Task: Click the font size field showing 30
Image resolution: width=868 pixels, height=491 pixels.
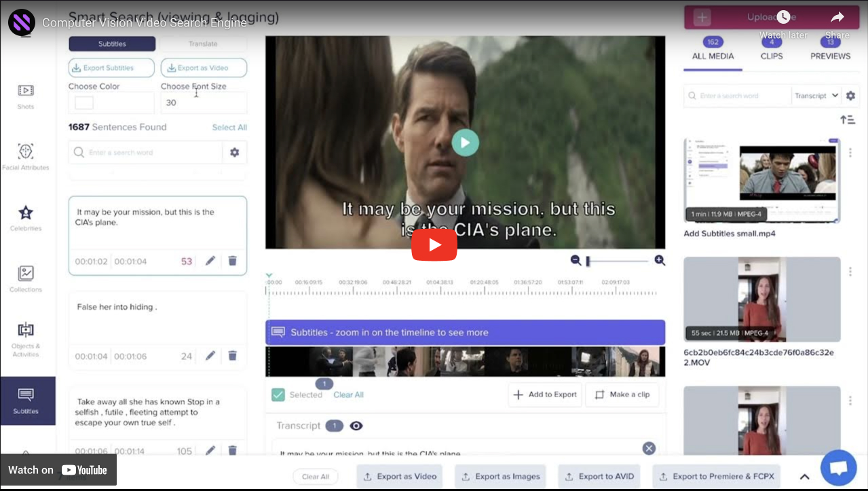Action: point(204,103)
